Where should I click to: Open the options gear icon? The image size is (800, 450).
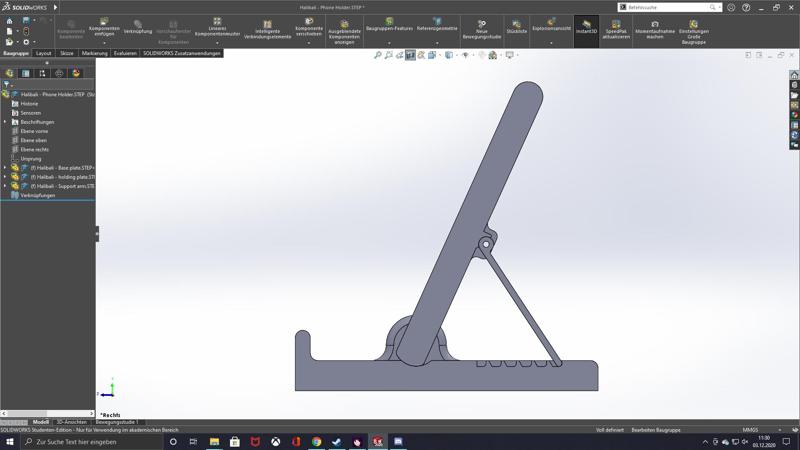pyautogui.click(x=26, y=42)
